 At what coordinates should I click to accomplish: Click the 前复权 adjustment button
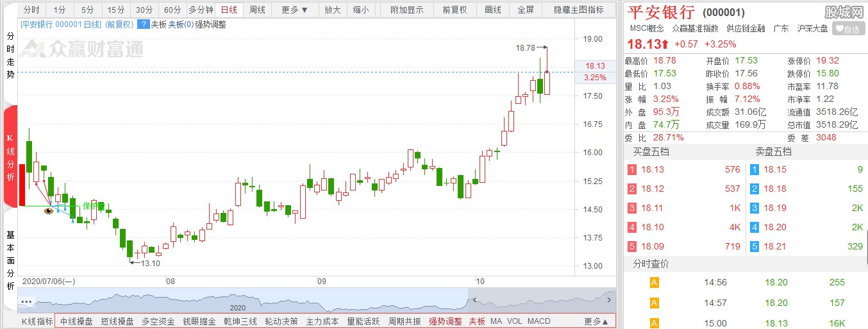tap(455, 10)
